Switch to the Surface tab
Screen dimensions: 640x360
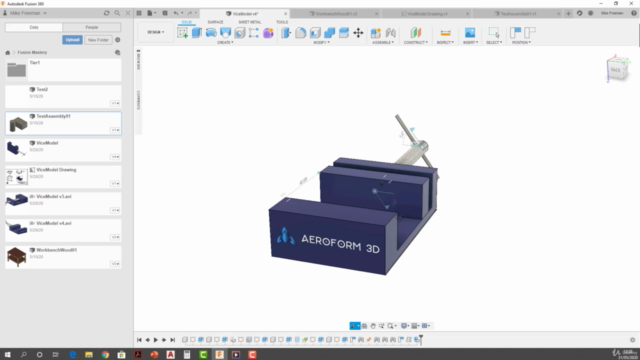pyautogui.click(x=215, y=22)
